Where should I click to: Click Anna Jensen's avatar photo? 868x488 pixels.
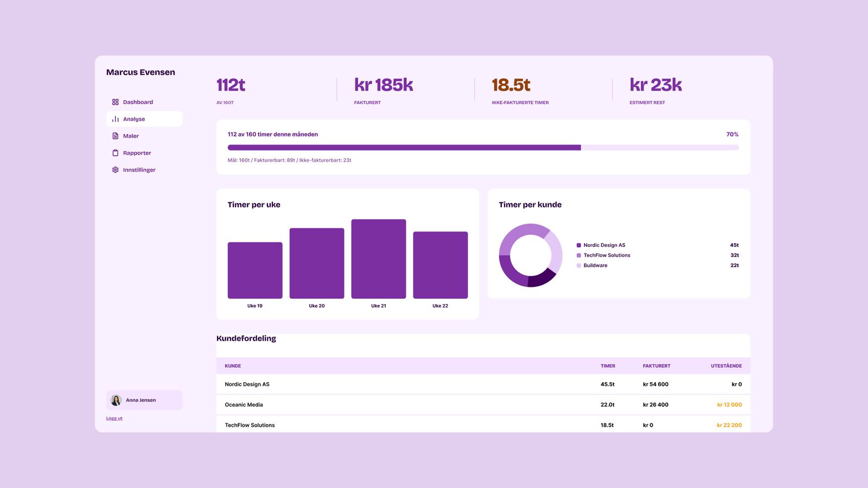116,400
